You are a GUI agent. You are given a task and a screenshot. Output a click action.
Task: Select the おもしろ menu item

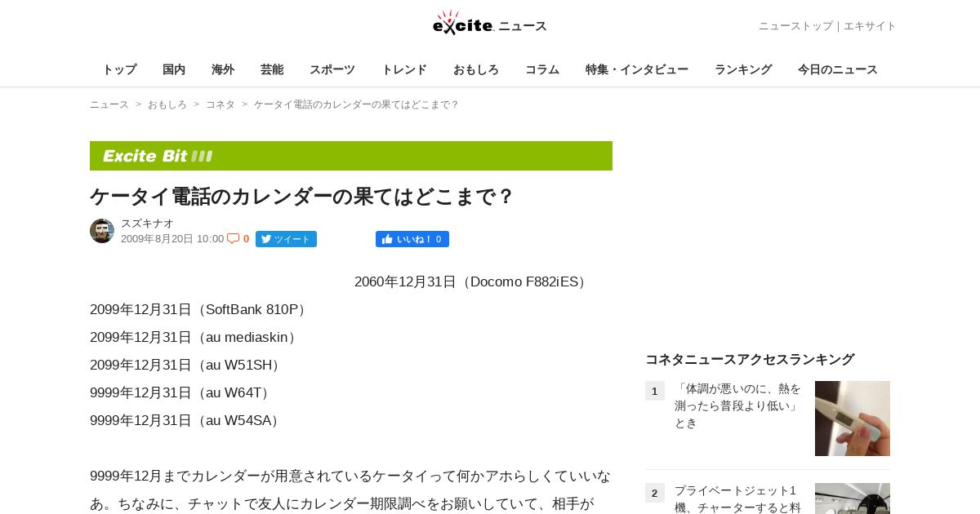[x=476, y=69]
